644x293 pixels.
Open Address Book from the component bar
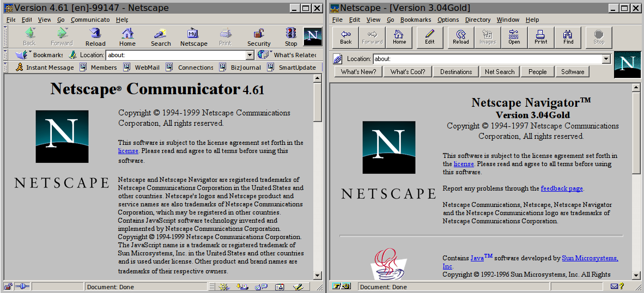(280, 287)
